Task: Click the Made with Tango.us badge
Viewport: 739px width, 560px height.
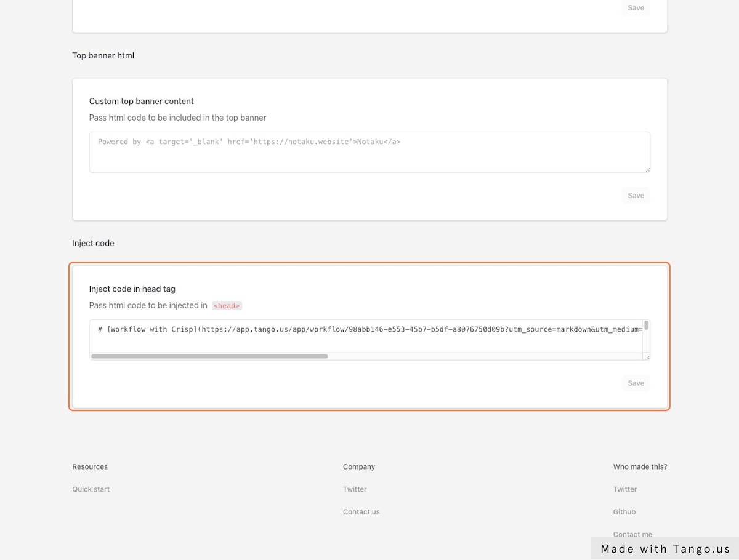Action: point(665,549)
